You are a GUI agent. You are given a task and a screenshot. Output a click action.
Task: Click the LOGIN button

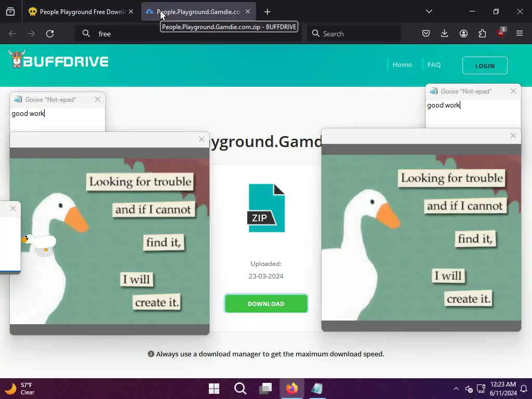tap(485, 65)
